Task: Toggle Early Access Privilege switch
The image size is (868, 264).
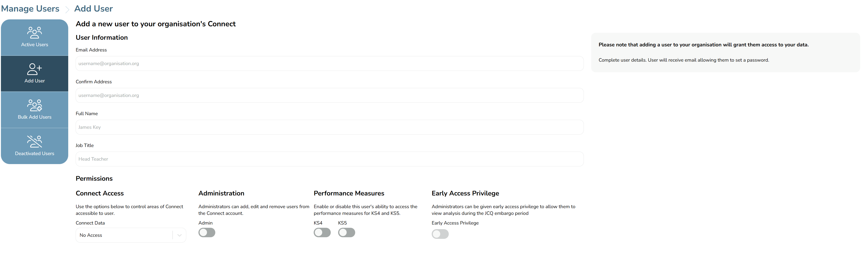Action: coord(440,234)
